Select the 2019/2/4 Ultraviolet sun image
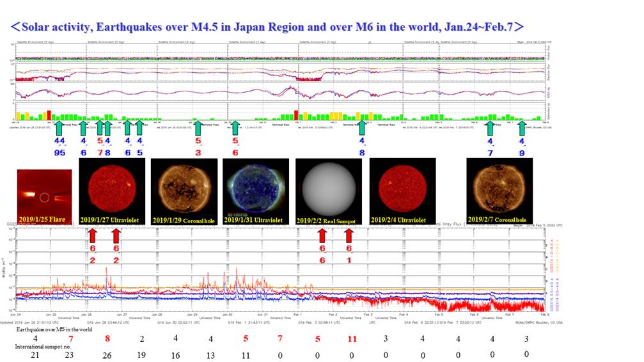The height and width of the screenshot is (362, 644). tap(402, 191)
